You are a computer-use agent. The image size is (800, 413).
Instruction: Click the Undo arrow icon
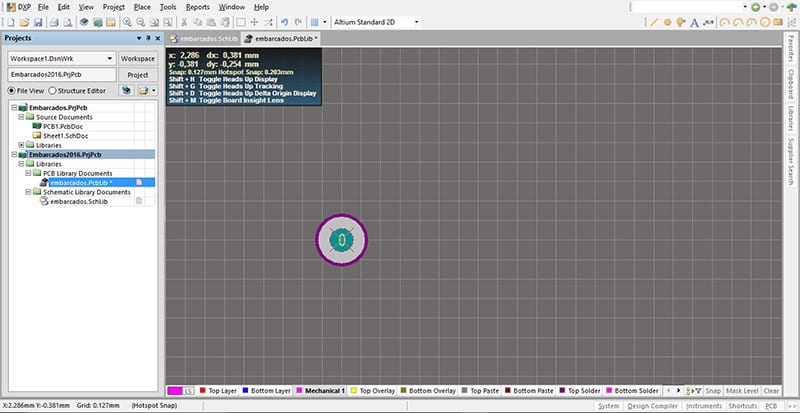285,21
